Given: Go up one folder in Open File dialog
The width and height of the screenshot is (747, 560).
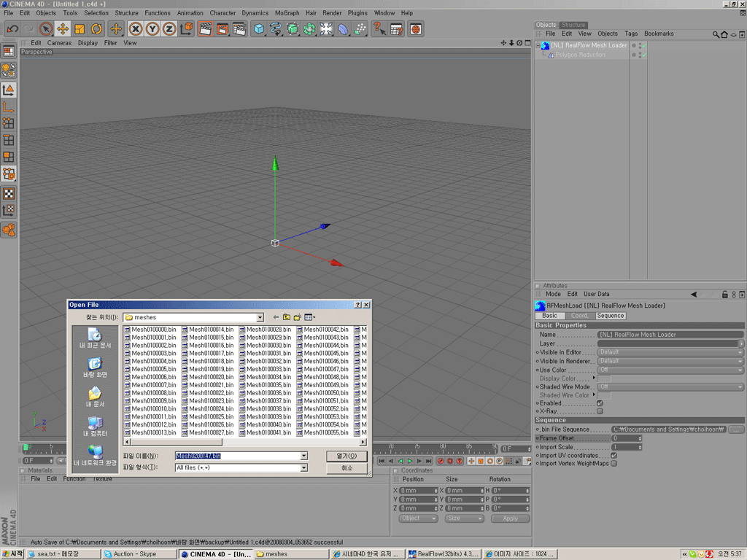Looking at the screenshot, I should 286,317.
